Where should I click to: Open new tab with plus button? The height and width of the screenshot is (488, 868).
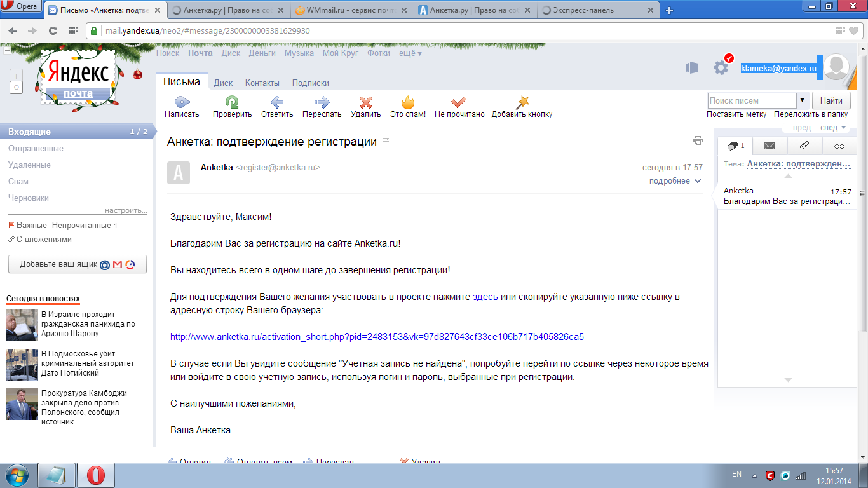pyautogui.click(x=669, y=10)
